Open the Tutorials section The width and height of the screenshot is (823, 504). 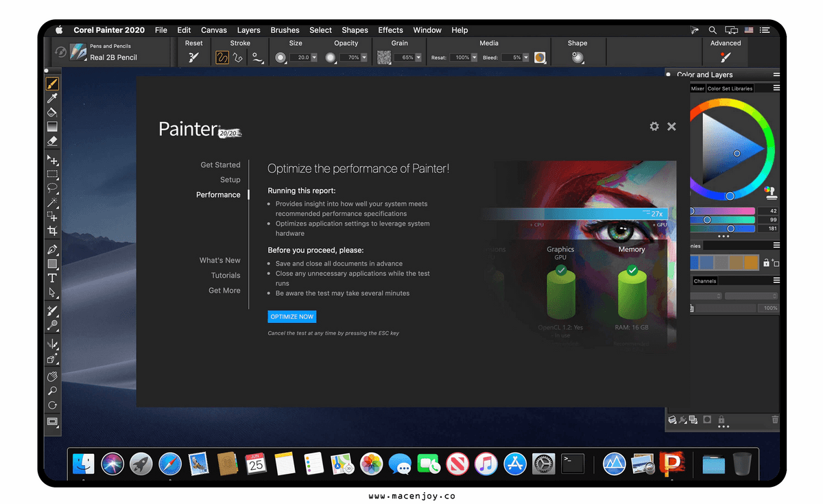point(226,276)
